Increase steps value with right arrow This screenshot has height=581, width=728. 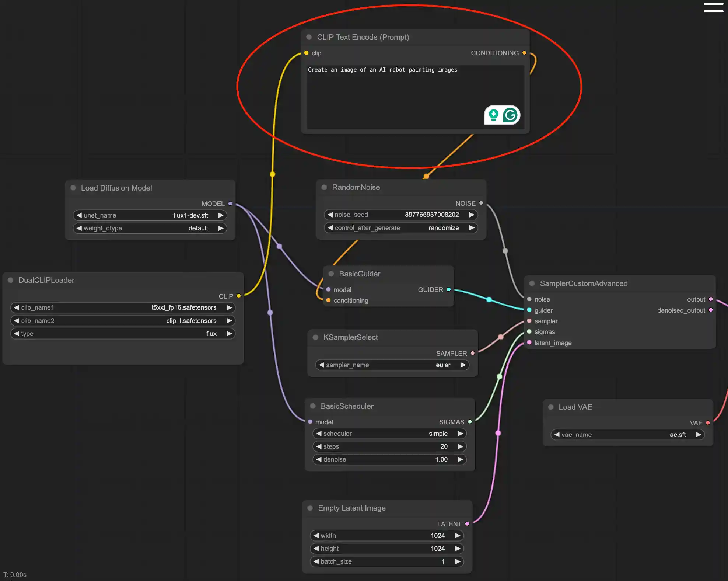460,446
